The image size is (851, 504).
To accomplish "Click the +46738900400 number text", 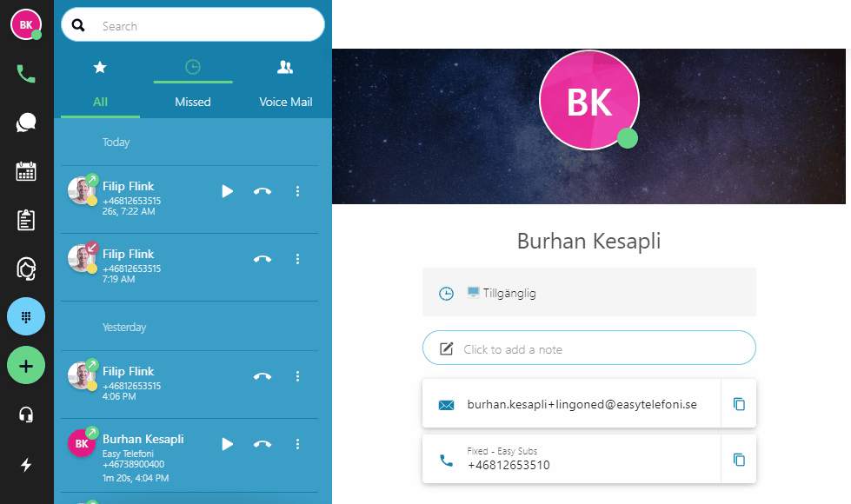I will tap(134, 464).
